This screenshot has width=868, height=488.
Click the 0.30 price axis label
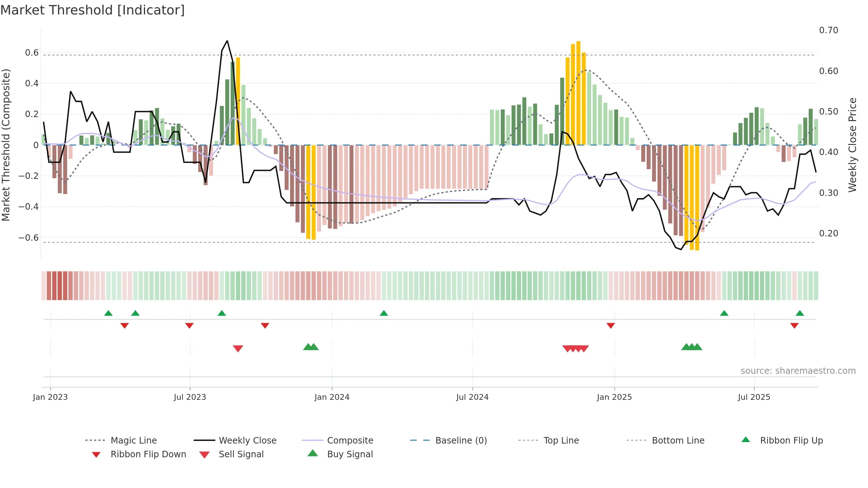click(x=829, y=193)
